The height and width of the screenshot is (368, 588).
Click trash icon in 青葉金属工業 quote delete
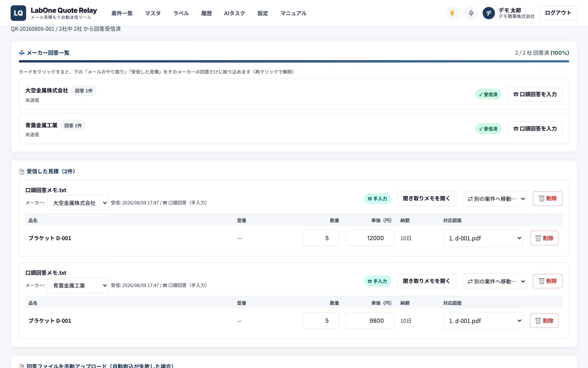(541, 281)
